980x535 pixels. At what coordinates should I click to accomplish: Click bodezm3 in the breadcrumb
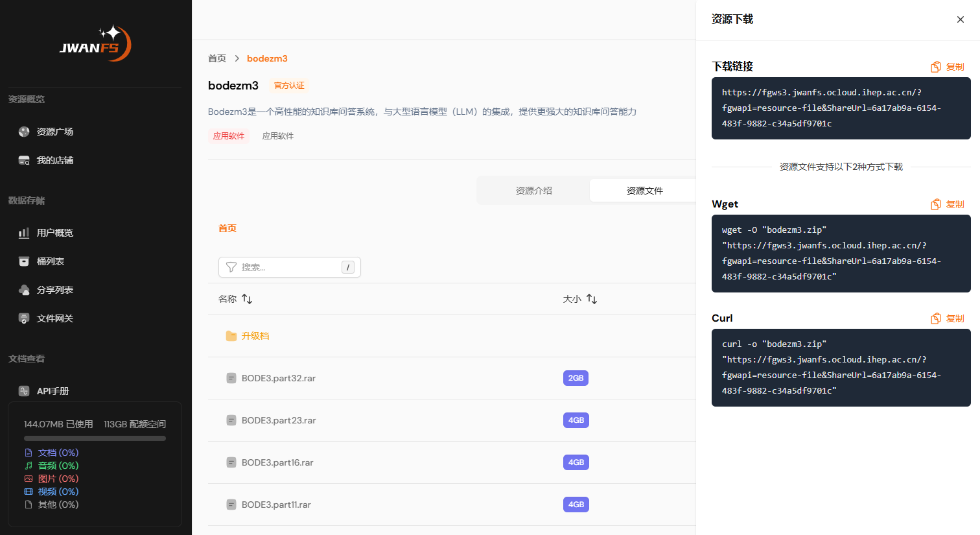click(x=267, y=58)
